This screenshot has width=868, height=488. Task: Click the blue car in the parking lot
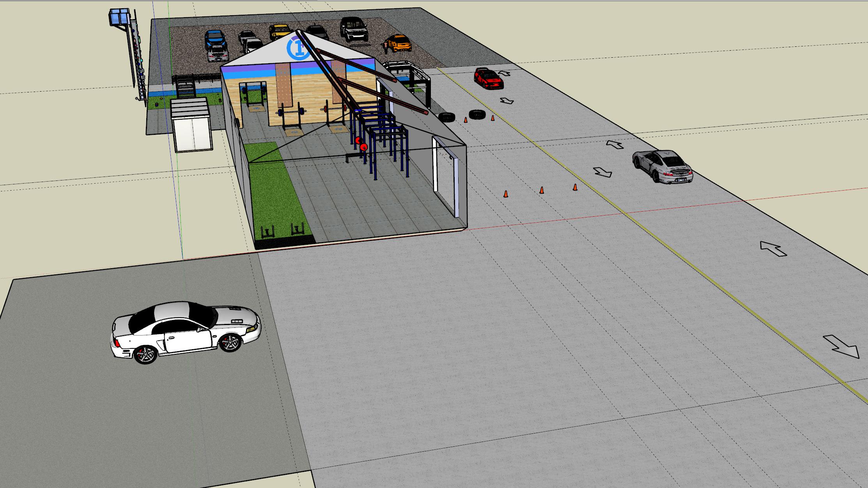[215, 39]
